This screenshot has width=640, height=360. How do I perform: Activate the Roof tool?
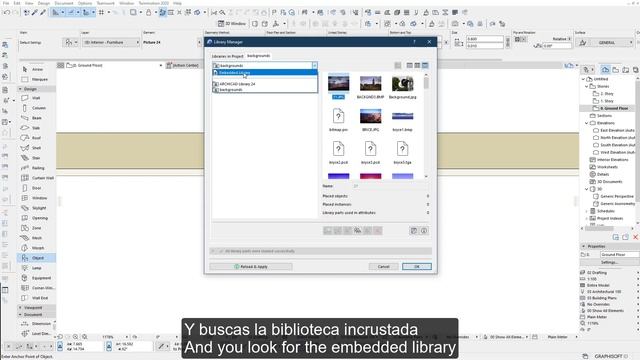click(37, 138)
